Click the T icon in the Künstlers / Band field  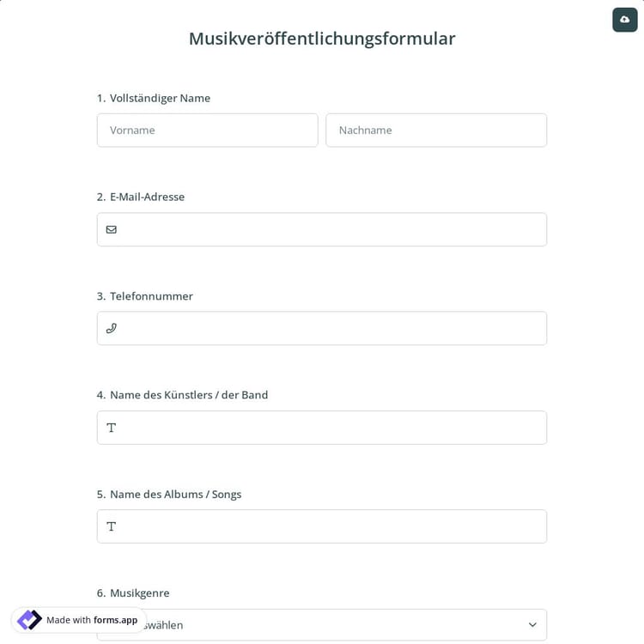click(x=112, y=428)
